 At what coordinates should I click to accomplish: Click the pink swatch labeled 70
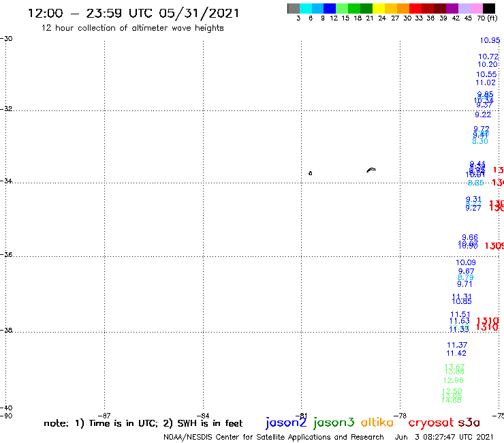point(476,8)
